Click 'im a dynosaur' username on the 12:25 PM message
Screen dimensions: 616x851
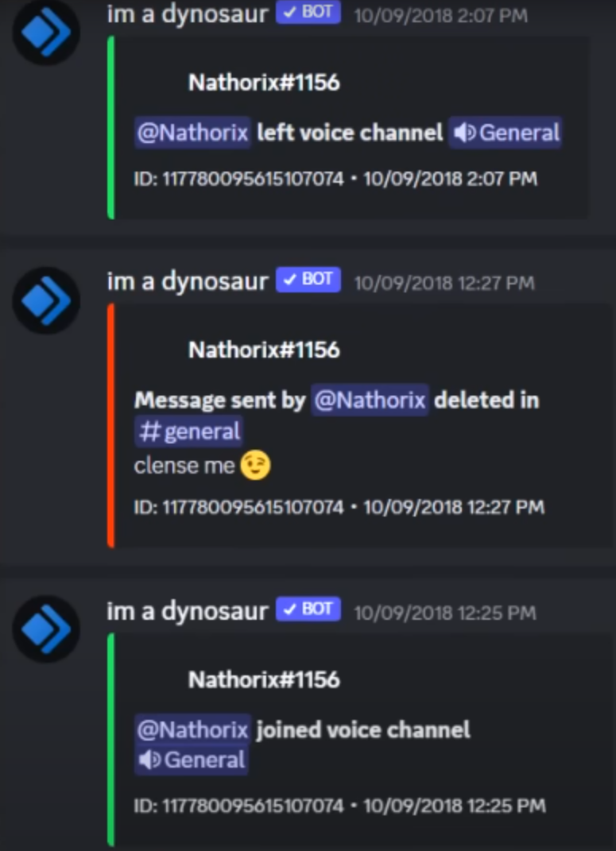[x=188, y=611]
